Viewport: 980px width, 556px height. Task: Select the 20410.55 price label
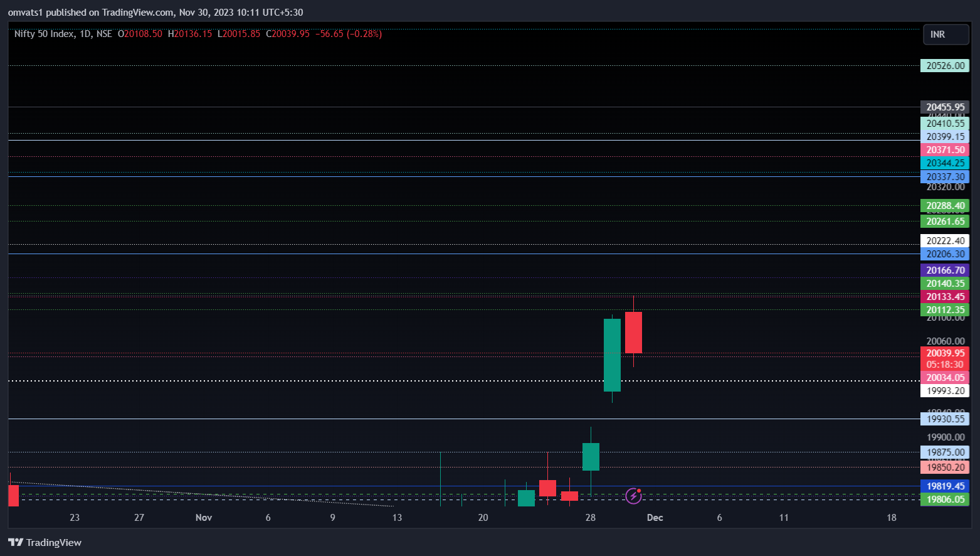(x=945, y=124)
